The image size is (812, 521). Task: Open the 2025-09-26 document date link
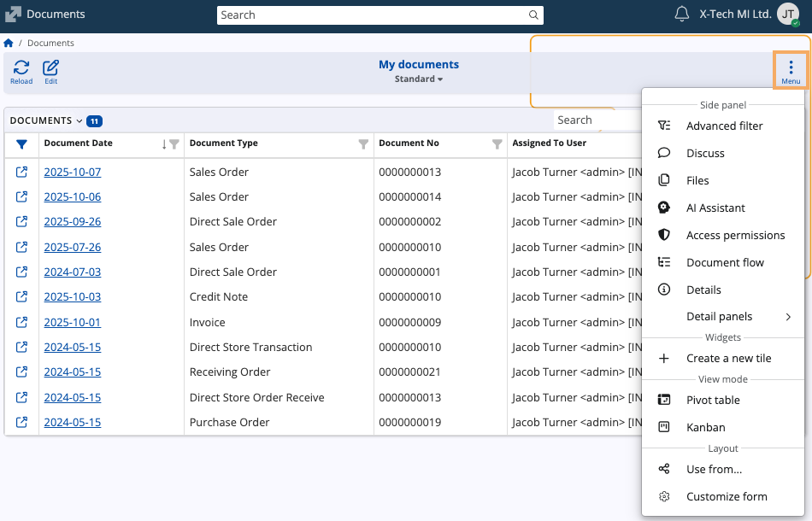73,221
